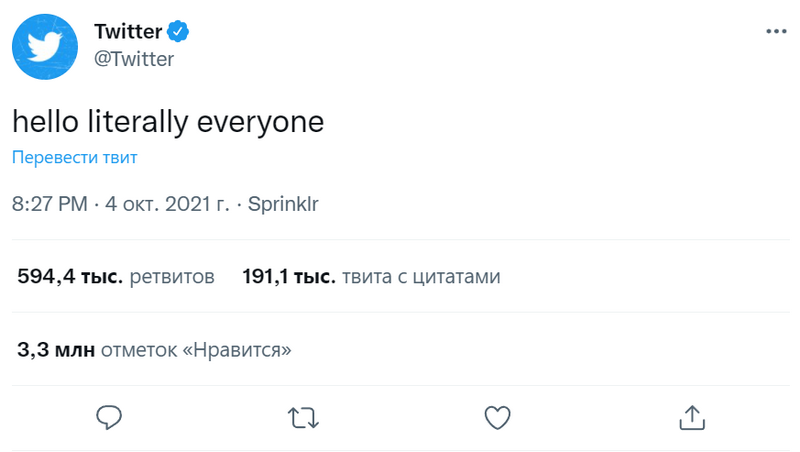Like the tweet with heart icon

tap(497, 418)
